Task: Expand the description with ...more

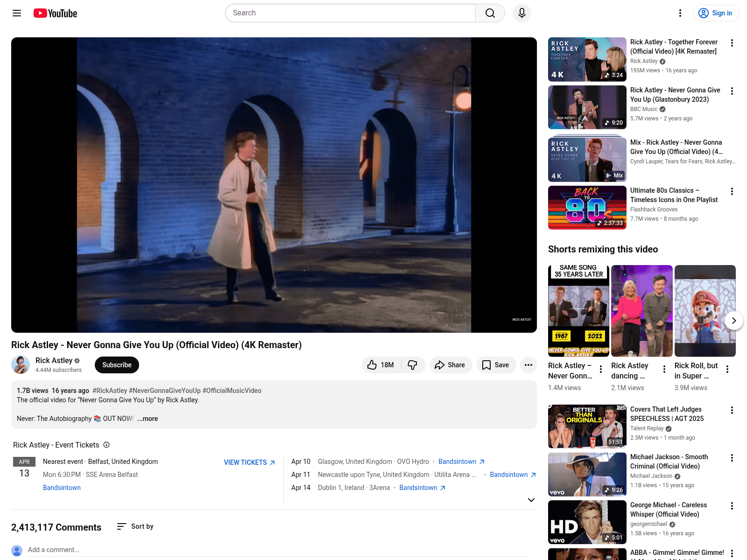Action: 148,419
